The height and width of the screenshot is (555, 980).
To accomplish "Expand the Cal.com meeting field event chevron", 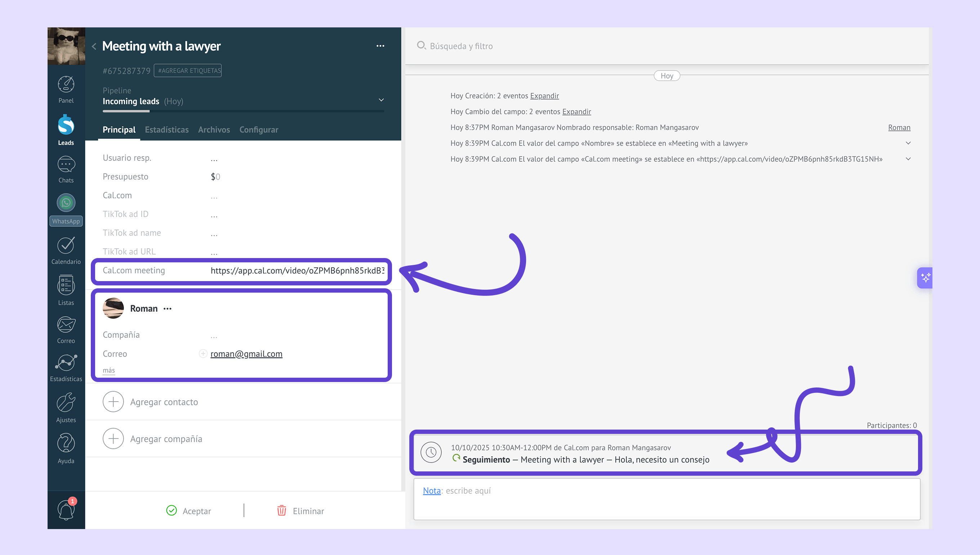I will [908, 159].
